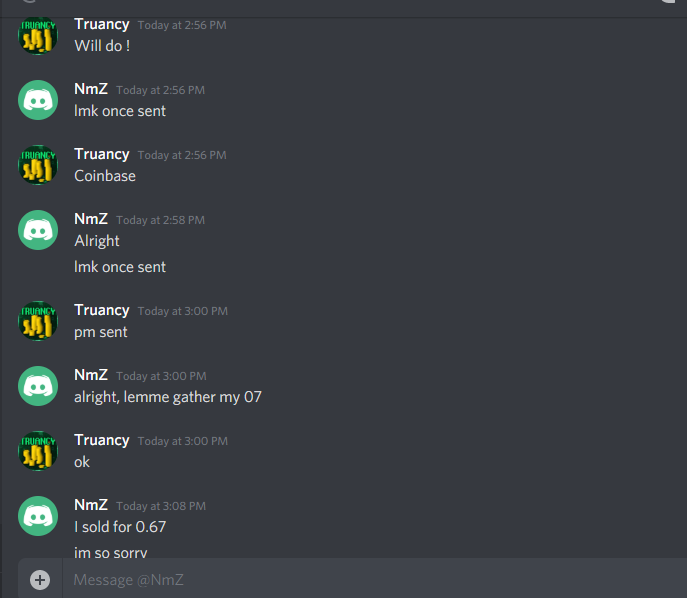
Task: Select the 'alright, lemme gather my 07' message
Action: tap(168, 397)
